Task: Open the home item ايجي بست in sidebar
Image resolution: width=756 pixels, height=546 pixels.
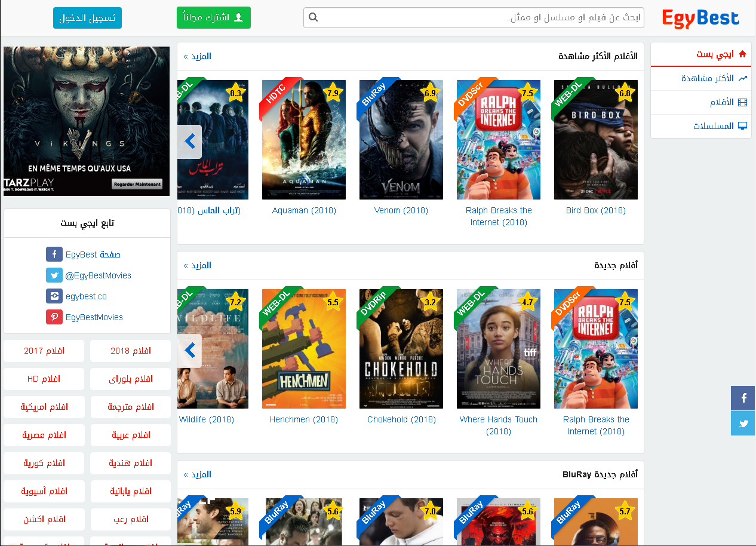Action: 701,54
